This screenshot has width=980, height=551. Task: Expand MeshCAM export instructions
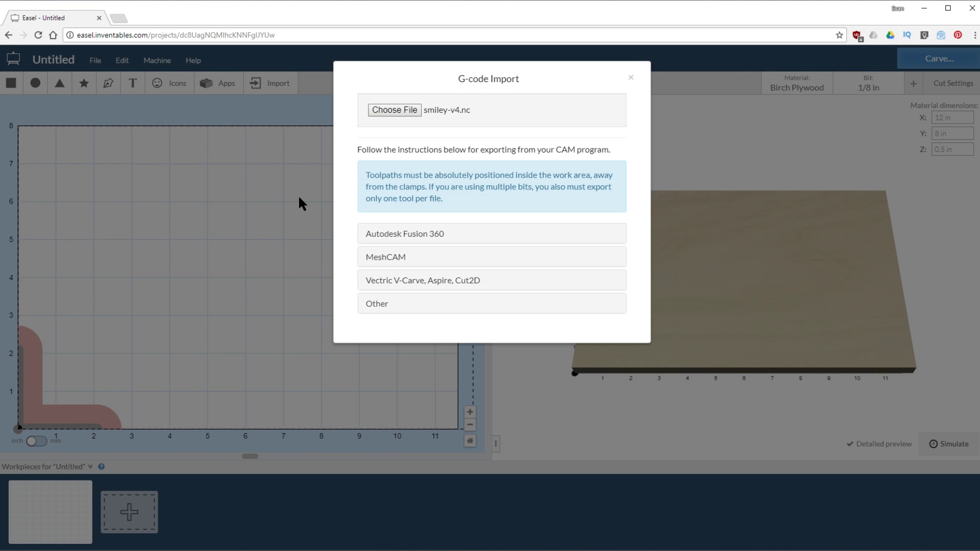[492, 256]
